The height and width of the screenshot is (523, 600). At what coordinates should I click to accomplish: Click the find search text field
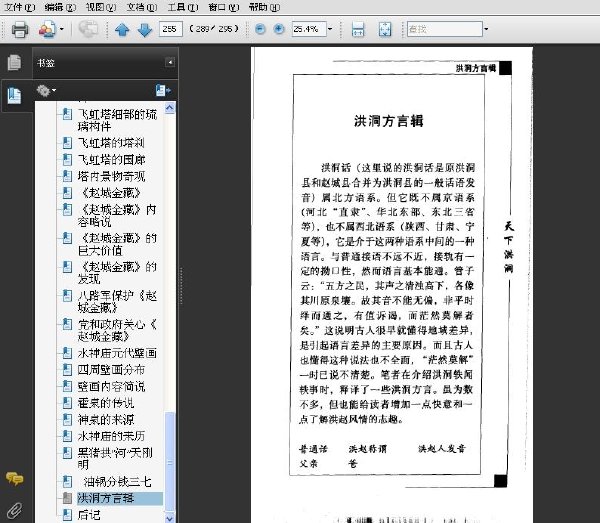(x=444, y=29)
